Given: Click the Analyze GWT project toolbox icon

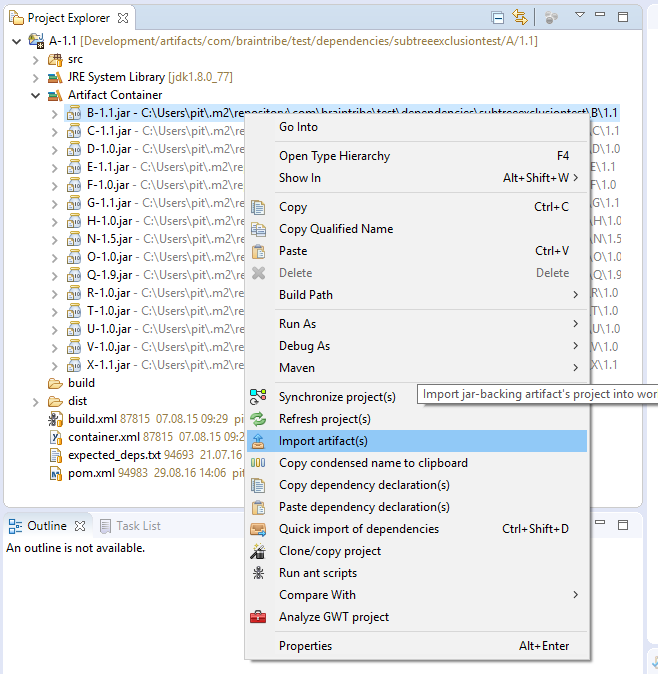Looking at the screenshot, I should (258, 617).
